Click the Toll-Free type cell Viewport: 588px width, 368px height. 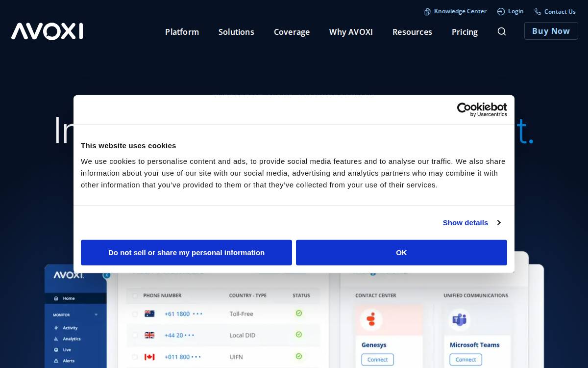pos(241,314)
